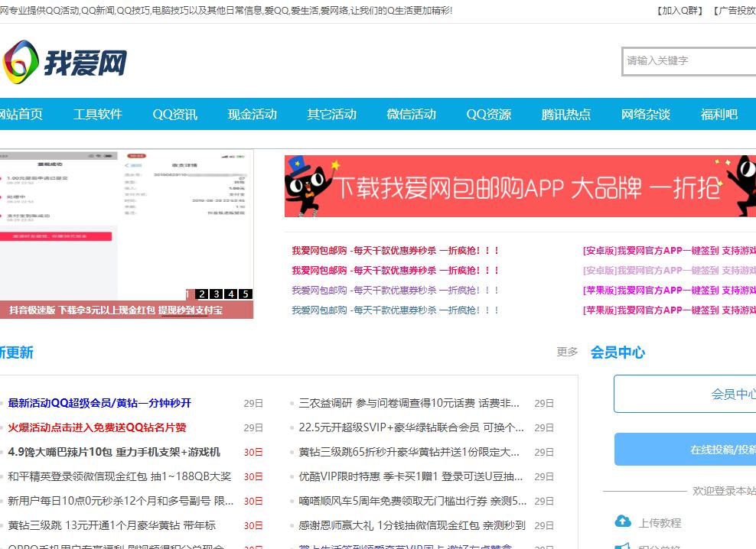The width and height of the screenshot is (756, 549).
Task: Open the 现金活动 menu item
Action: (253, 114)
